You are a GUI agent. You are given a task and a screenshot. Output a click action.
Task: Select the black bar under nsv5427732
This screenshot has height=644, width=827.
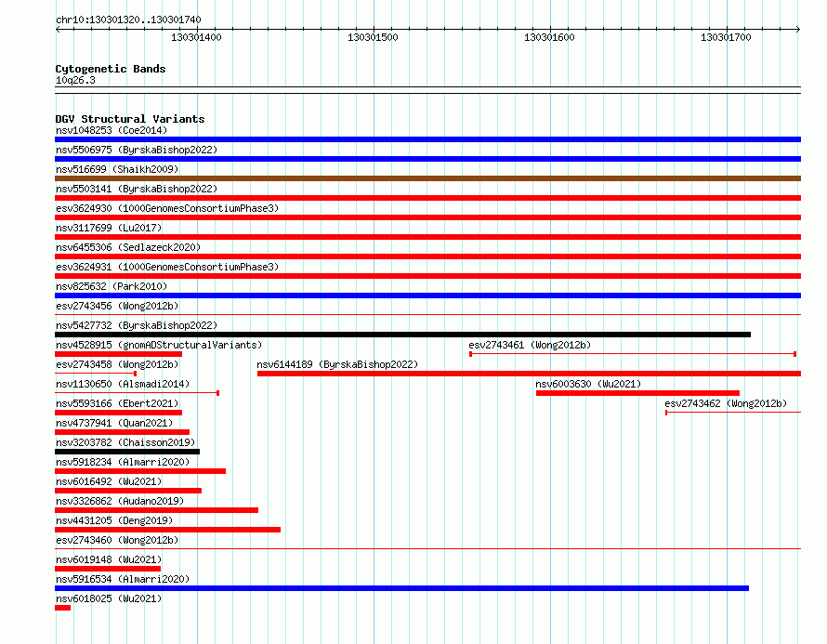click(x=403, y=335)
